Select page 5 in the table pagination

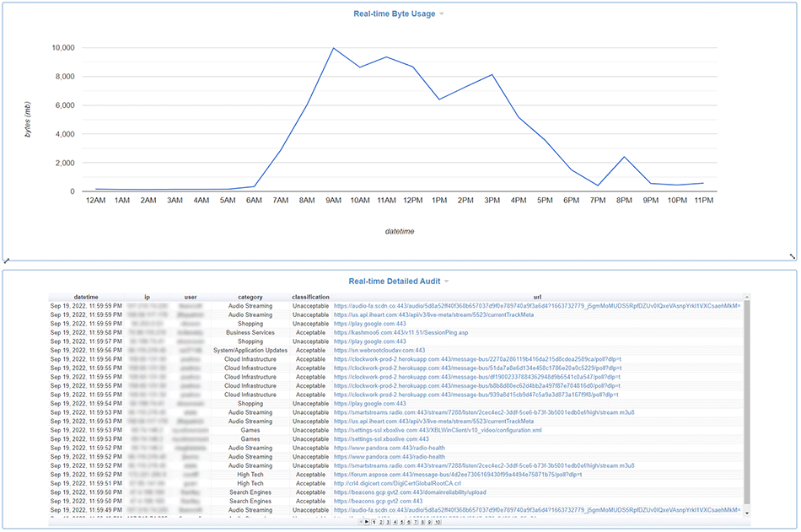[401, 523]
